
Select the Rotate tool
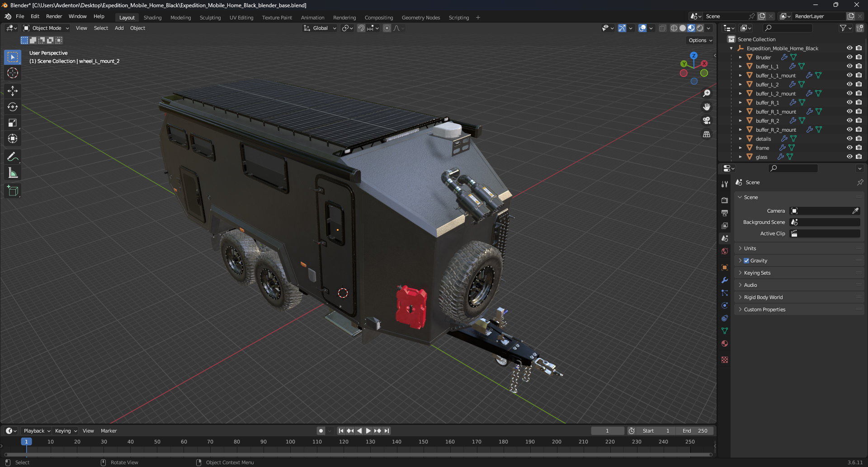coord(13,107)
